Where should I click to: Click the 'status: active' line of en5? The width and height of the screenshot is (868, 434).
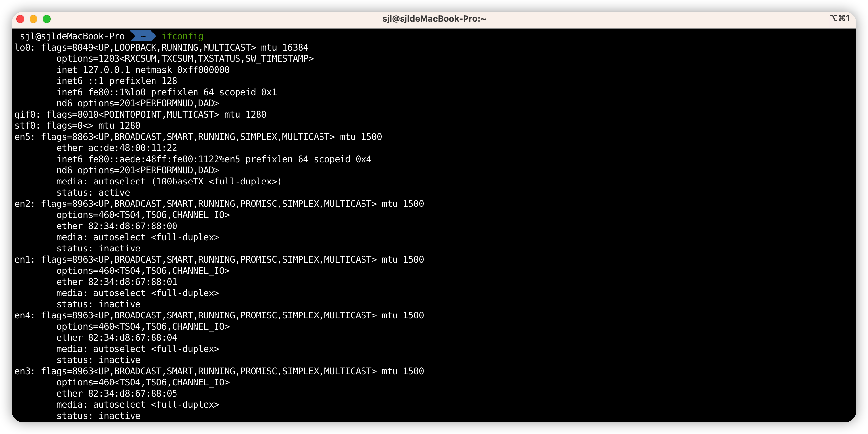point(93,193)
